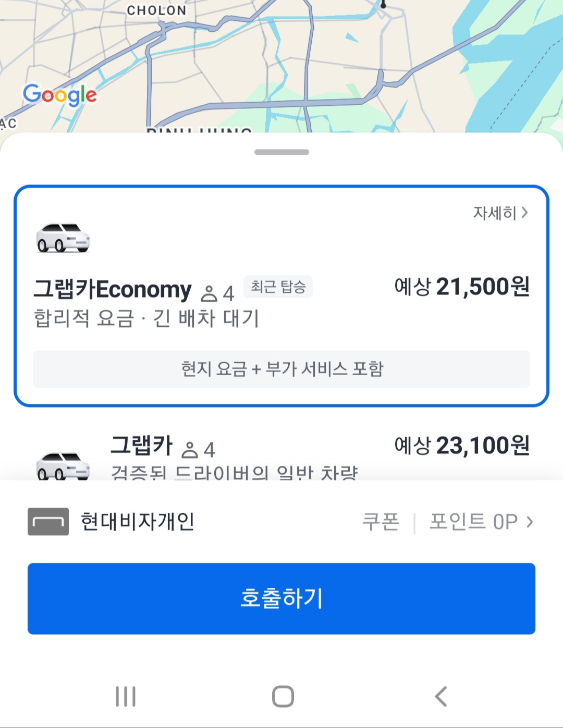563x728 pixels.
Task: Tap the 그랩카Economy car icon
Action: click(63, 239)
